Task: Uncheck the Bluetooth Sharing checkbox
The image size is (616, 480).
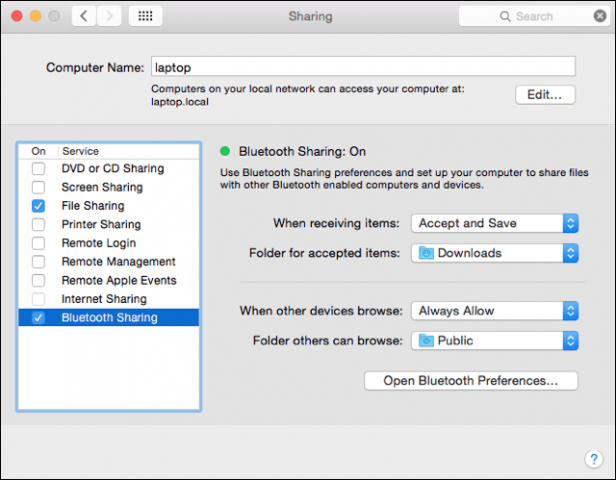Action: [x=38, y=317]
